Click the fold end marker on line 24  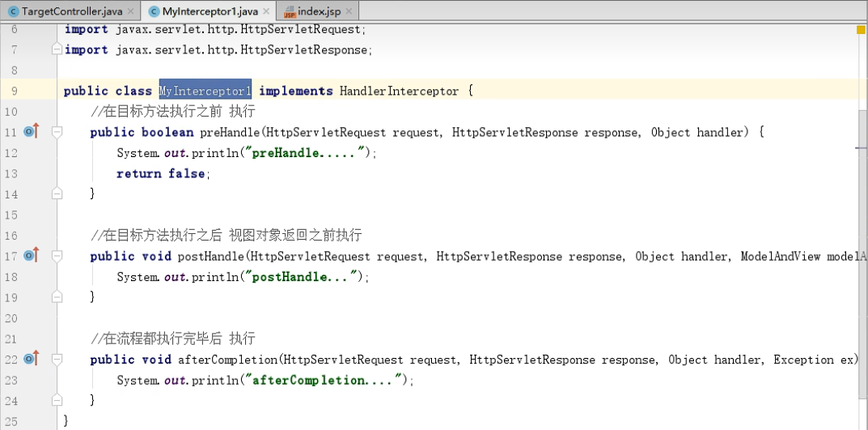pyautogui.click(x=57, y=401)
